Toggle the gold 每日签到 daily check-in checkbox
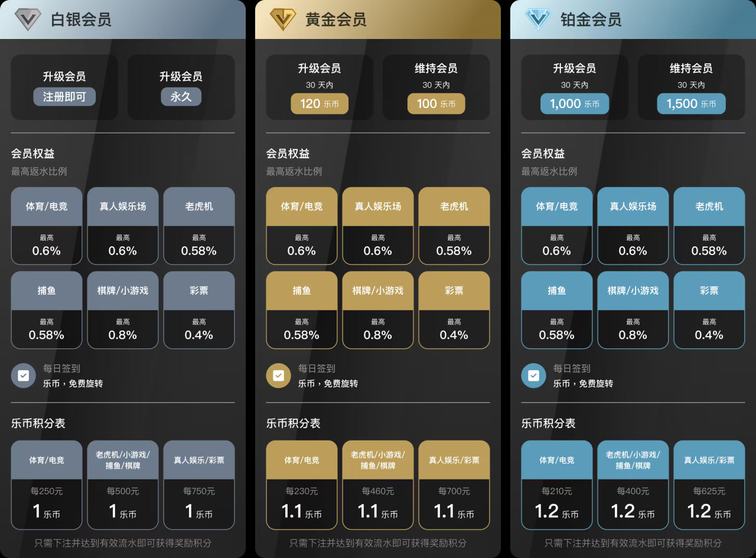The width and height of the screenshot is (756, 558). coord(279,376)
